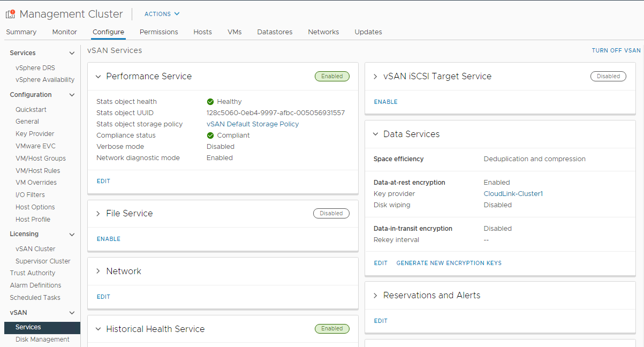This screenshot has width=644, height=347.
Task: Click TURN OFF VSAN
Action: click(x=616, y=50)
